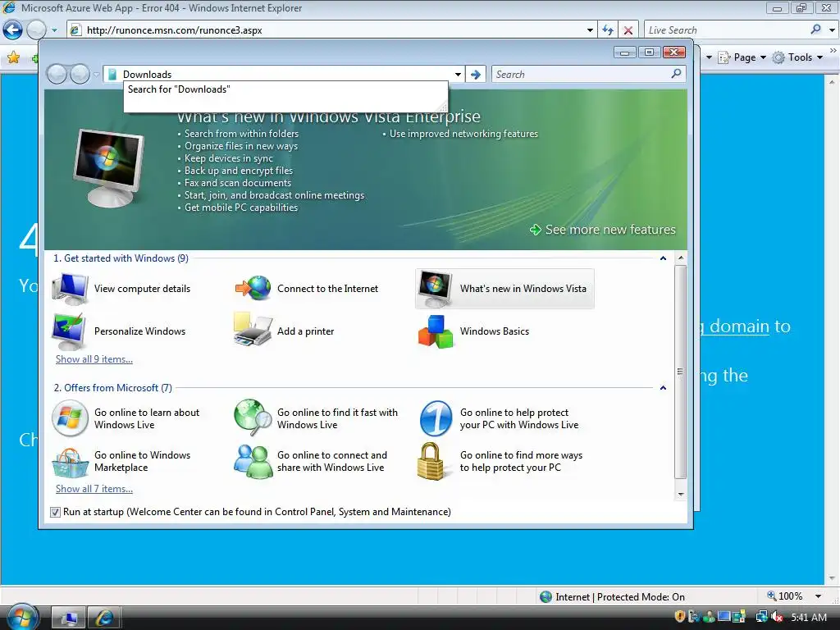Click Welcome Center scroll up arrow
The image size is (840, 630).
tap(680, 258)
